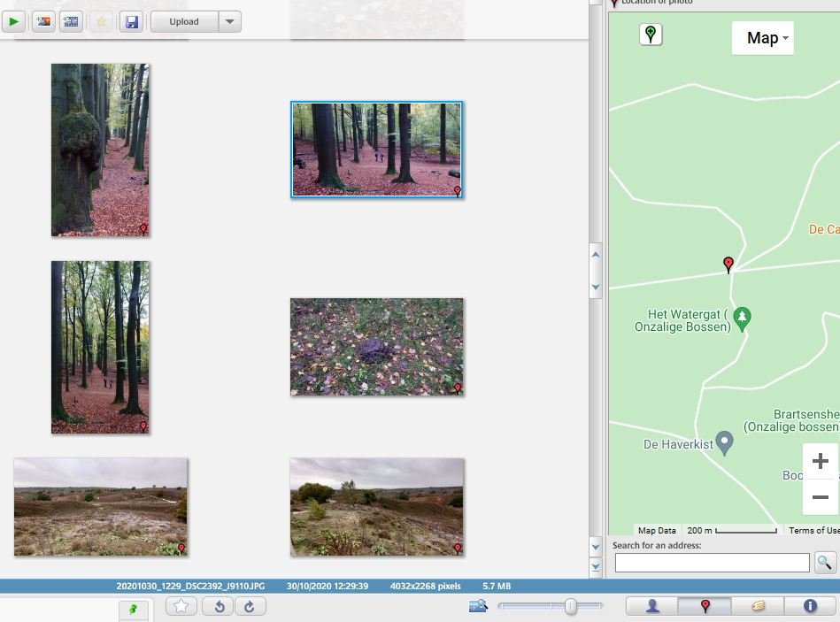Image resolution: width=840 pixels, height=622 pixels.
Task: Select the mossy tree trunk photo thumbnail
Action: pyautogui.click(x=100, y=150)
